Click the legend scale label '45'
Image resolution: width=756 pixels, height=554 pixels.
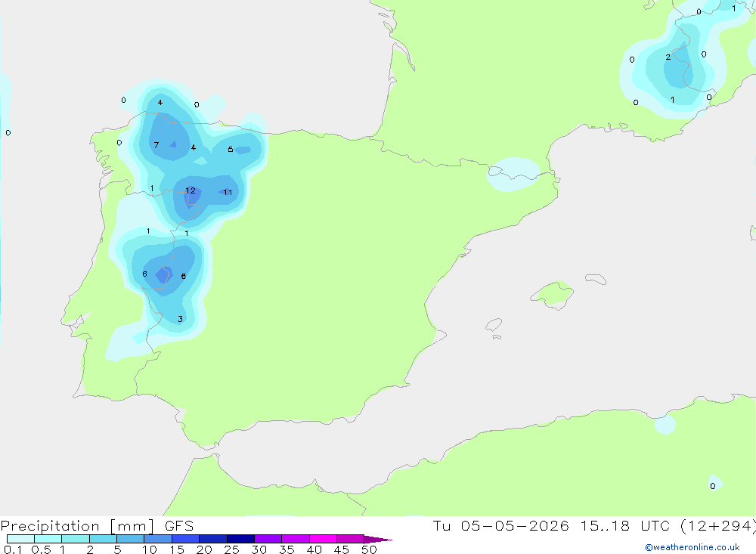click(x=342, y=549)
